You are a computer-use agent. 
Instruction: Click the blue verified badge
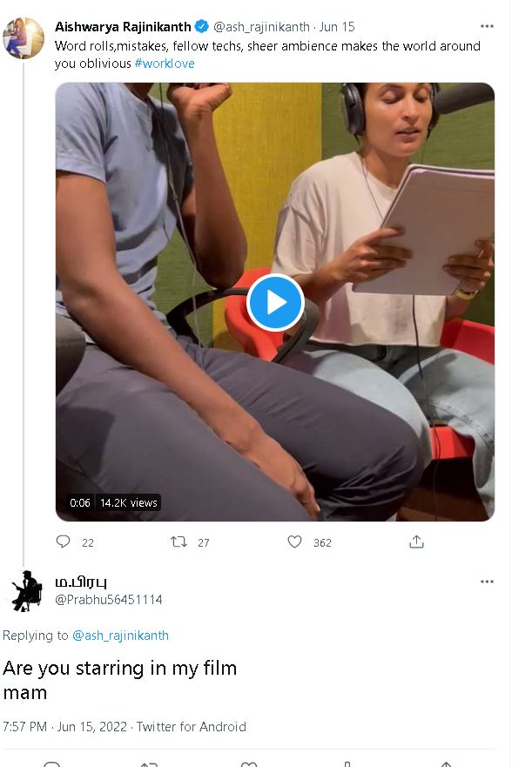(201, 27)
